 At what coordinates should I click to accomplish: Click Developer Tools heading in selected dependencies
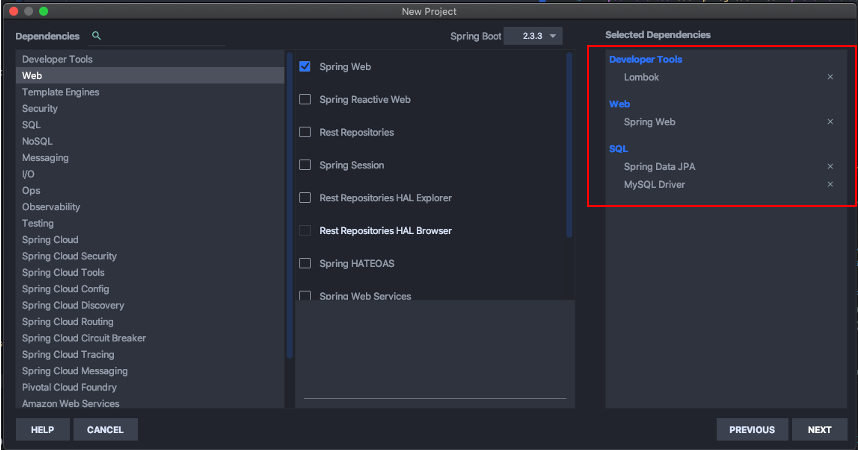[x=646, y=59]
